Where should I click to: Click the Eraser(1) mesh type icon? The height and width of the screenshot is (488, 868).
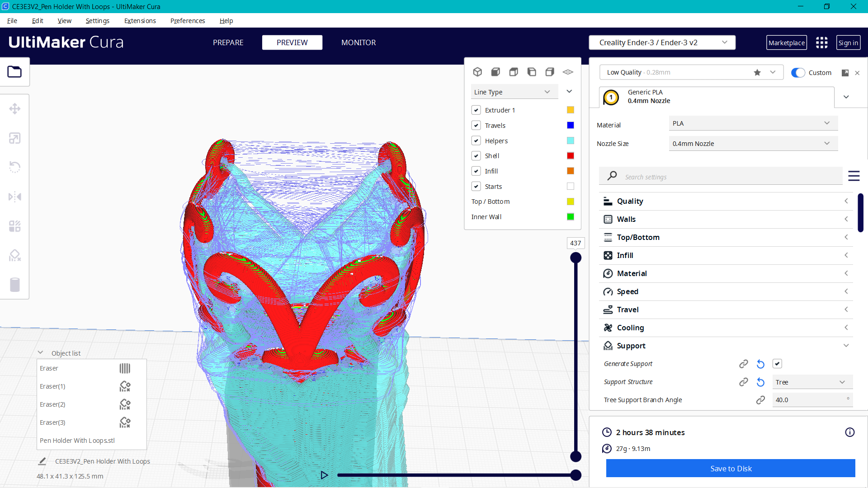pos(125,386)
